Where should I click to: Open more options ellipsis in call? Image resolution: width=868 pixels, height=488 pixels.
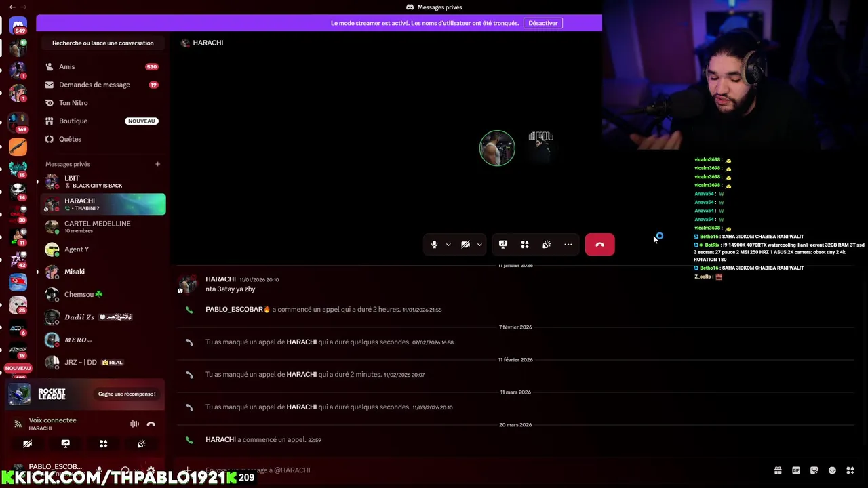pos(568,245)
